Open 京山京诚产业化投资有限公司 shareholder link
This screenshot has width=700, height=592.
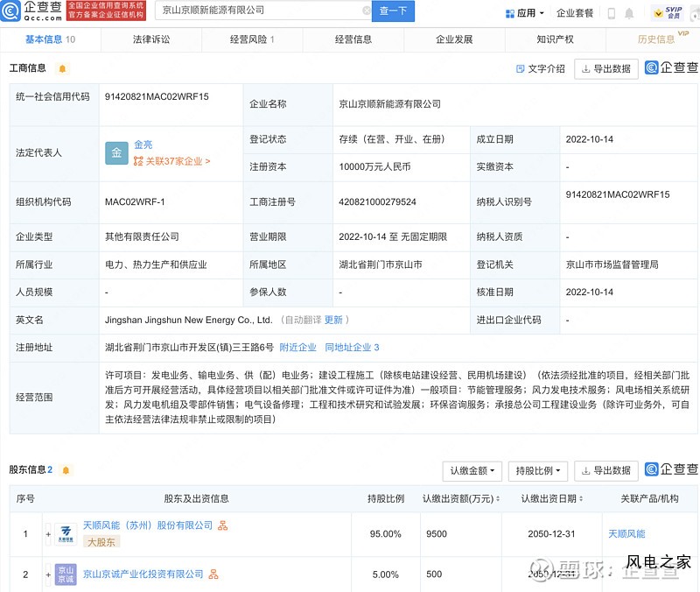click(143, 574)
